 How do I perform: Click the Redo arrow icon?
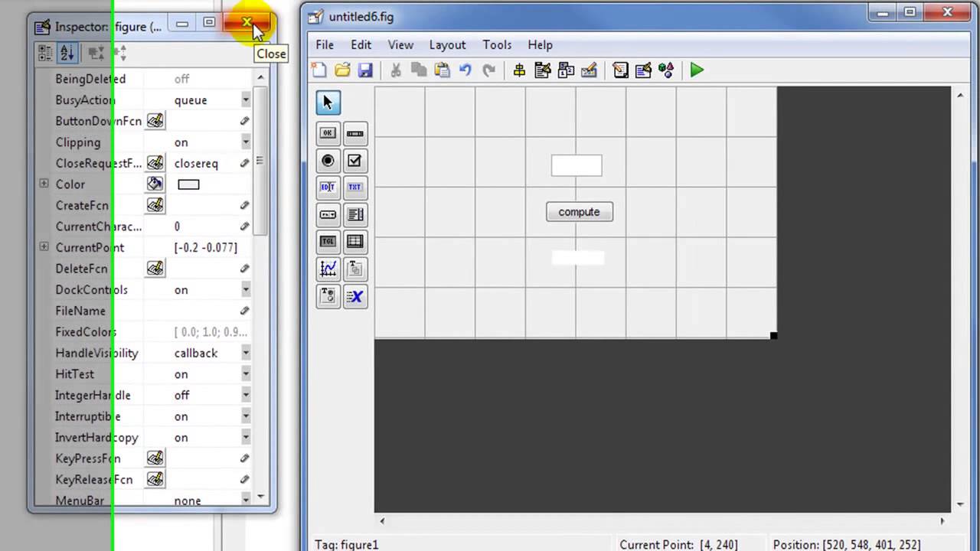(488, 70)
